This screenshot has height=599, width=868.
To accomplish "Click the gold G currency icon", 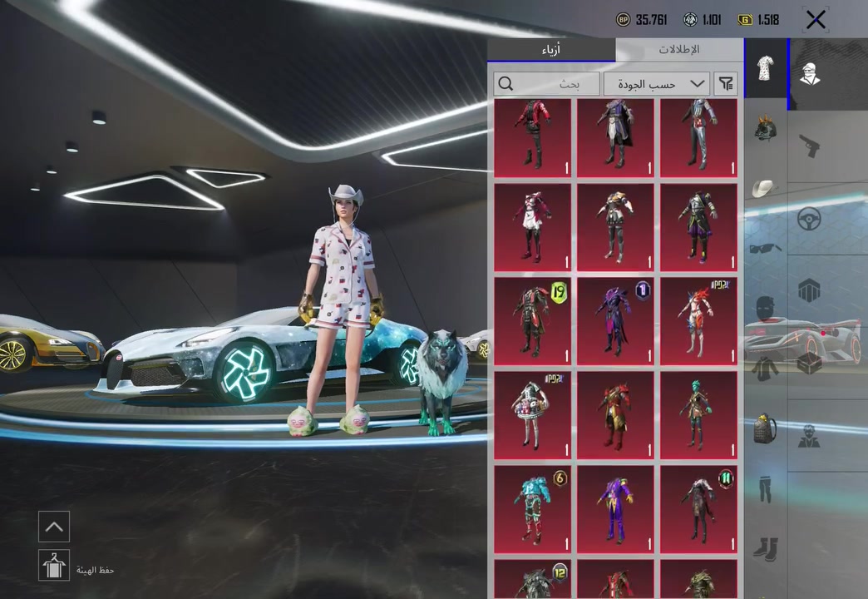I will 745,20.
